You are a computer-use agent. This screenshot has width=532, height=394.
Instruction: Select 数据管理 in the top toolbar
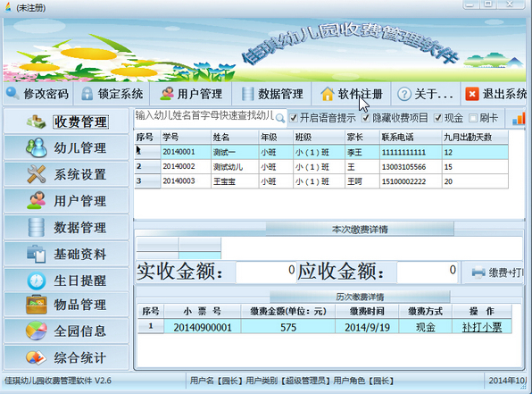[x=272, y=94]
